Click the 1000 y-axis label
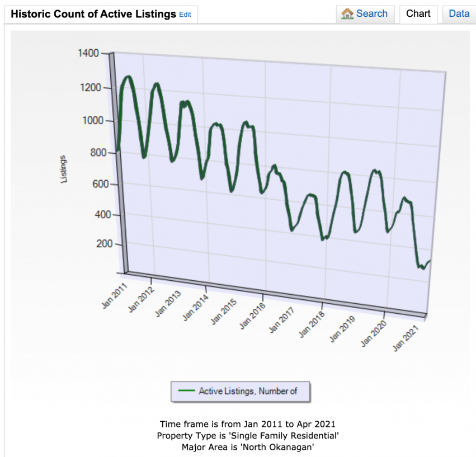Screen dimensions: 476x457 (x=93, y=121)
